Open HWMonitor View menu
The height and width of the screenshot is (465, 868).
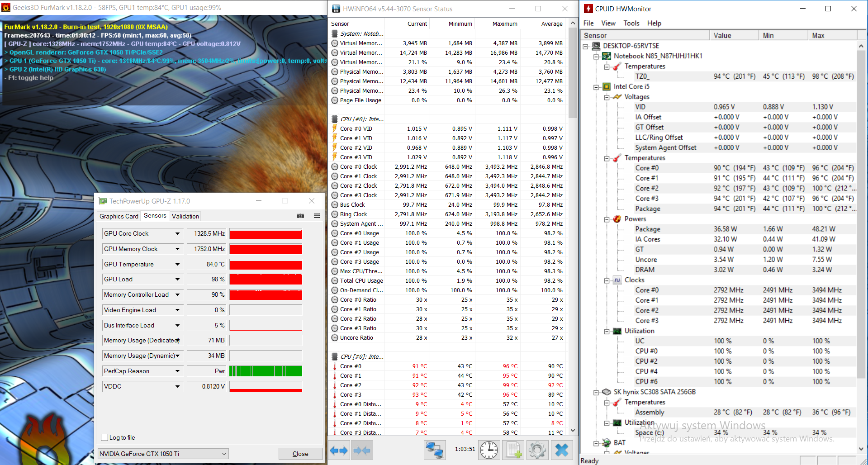point(608,23)
